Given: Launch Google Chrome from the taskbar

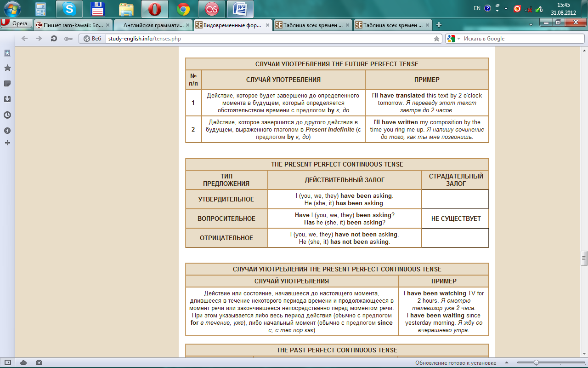Looking at the screenshot, I should [x=183, y=9].
